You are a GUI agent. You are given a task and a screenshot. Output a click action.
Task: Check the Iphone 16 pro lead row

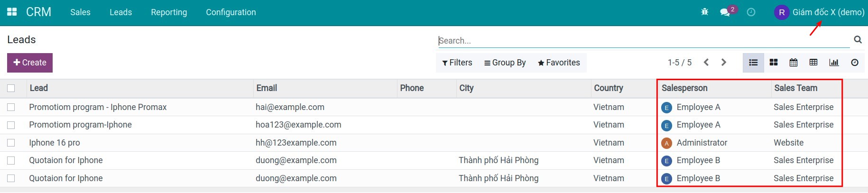pyautogui.click(x=11, y=143)
